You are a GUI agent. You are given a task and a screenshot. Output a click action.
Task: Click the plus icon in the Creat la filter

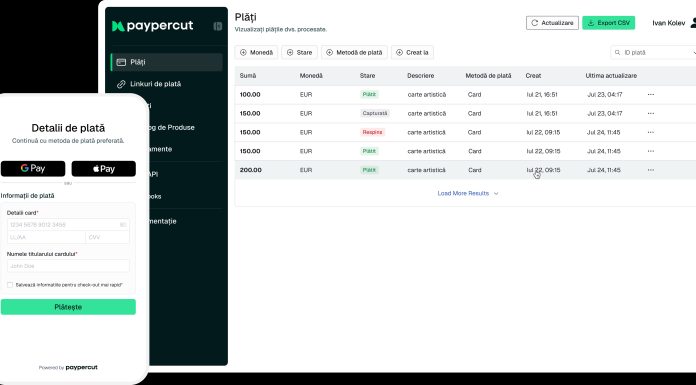pyautogui.click(x=399, y=52)
